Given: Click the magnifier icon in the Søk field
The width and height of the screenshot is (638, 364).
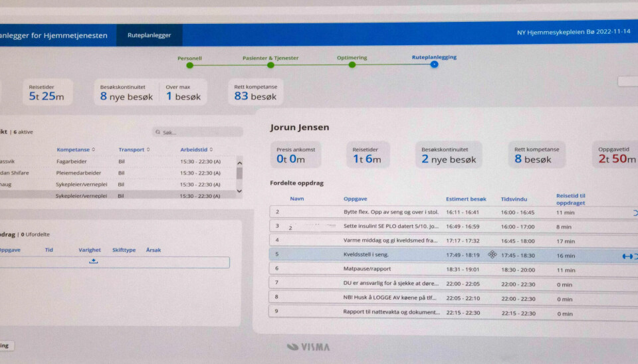Looking at the screenshot, I should point(158,132).
